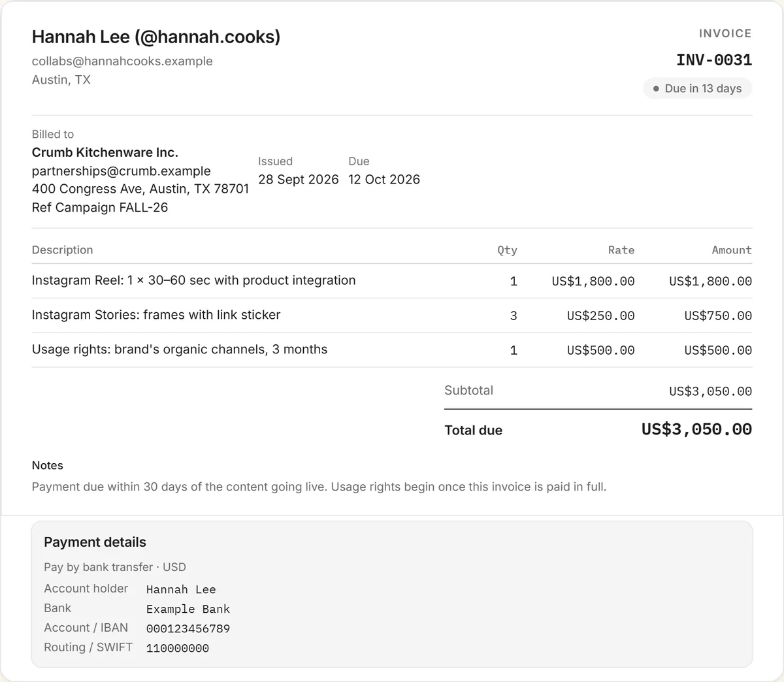784x682 pixels.
Task: Click the issued date 28 Sept 2026
Action: (299, 180)
